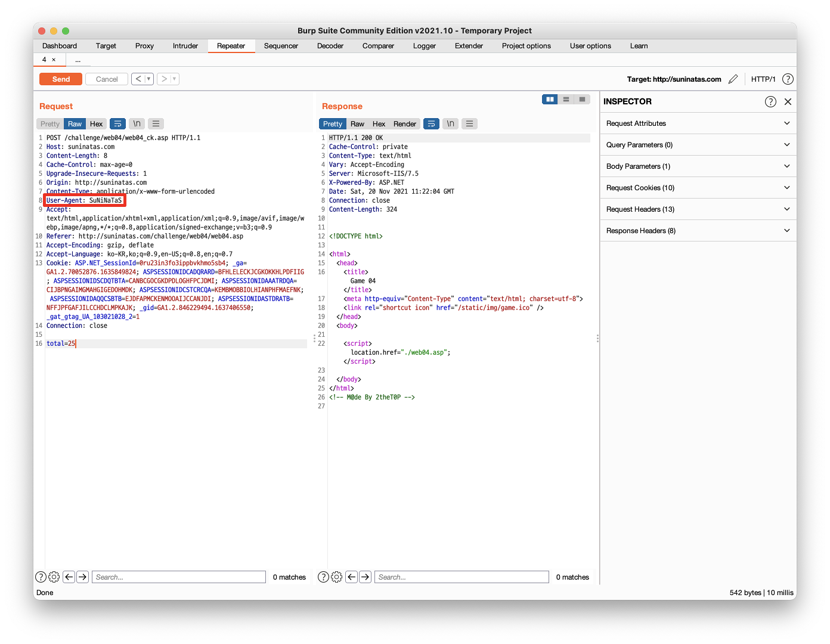The image size is (830, 644).
Task: Go back to previous request in history
Action: (x=138, y=79)
